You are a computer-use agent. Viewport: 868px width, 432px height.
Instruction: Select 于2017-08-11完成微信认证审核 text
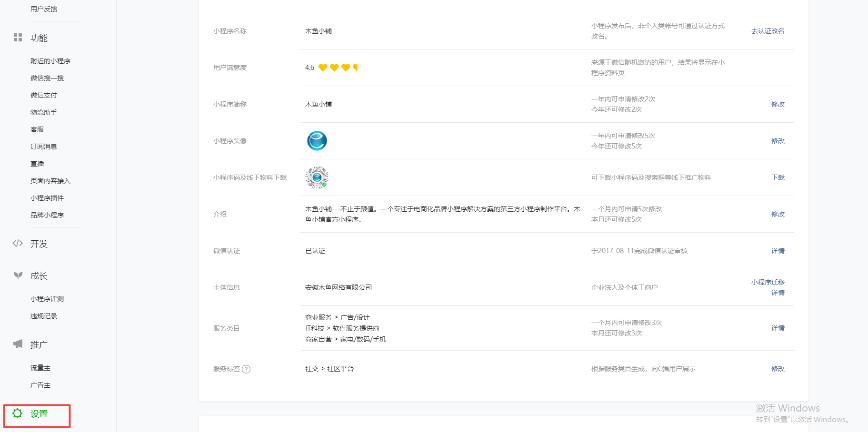click(639, 251)
